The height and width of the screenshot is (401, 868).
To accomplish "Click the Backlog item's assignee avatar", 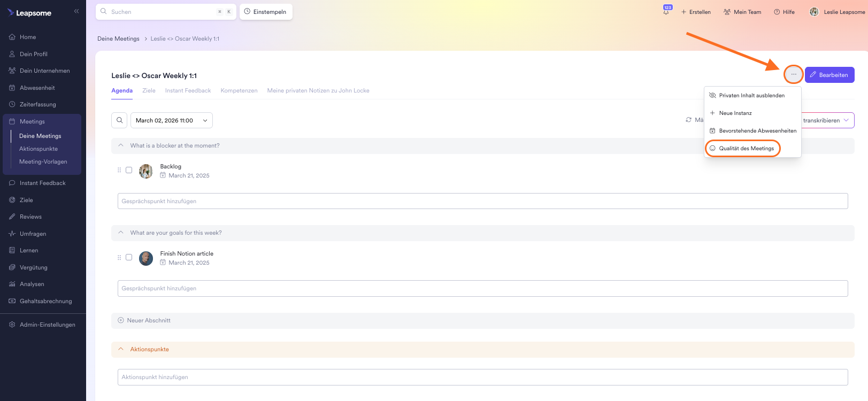I will 146,171.
